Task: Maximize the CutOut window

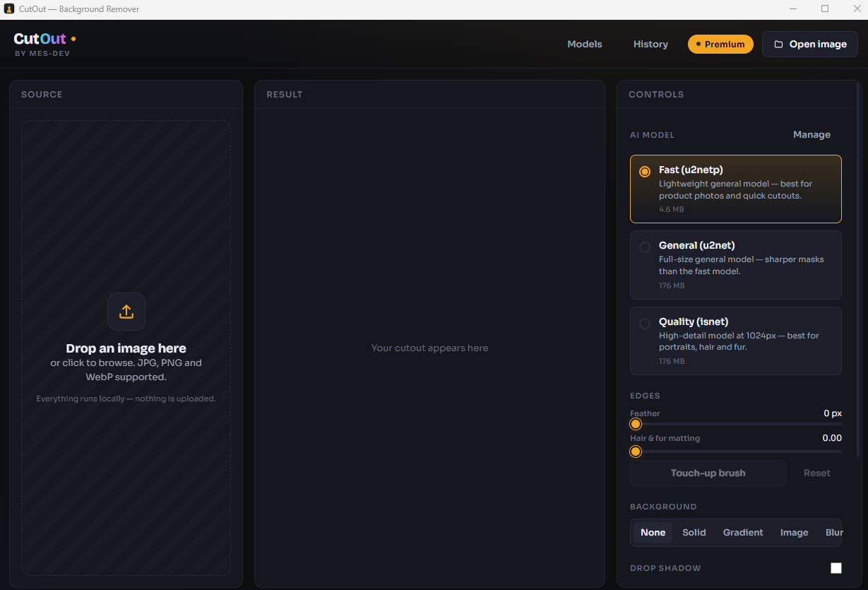Action: tap(825, 9)
